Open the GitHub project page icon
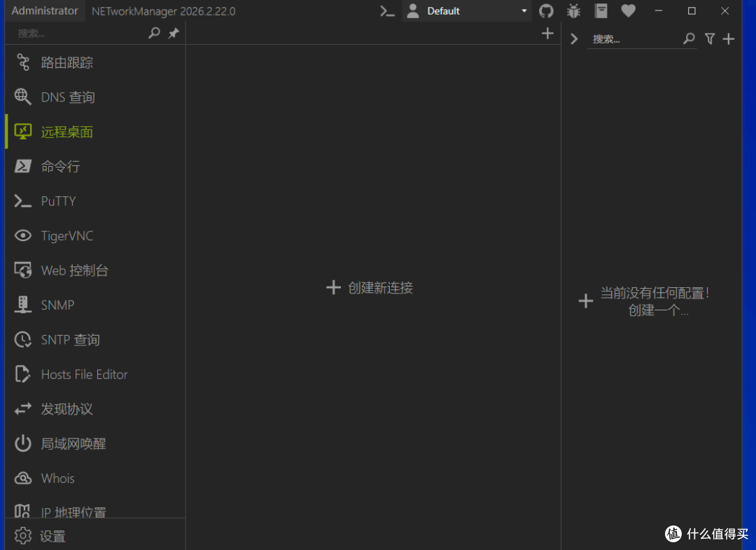The image size is (756, 550). [546, 11]
